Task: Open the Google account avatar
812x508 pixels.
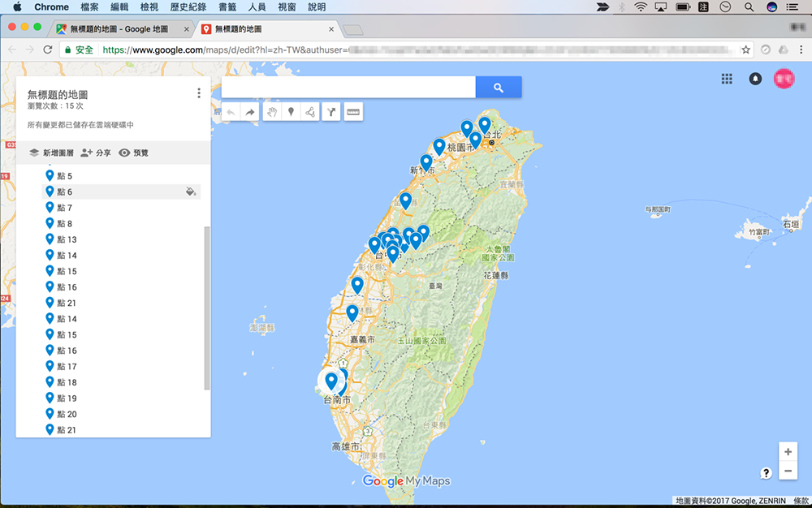Action: click(x=784, y=79)
